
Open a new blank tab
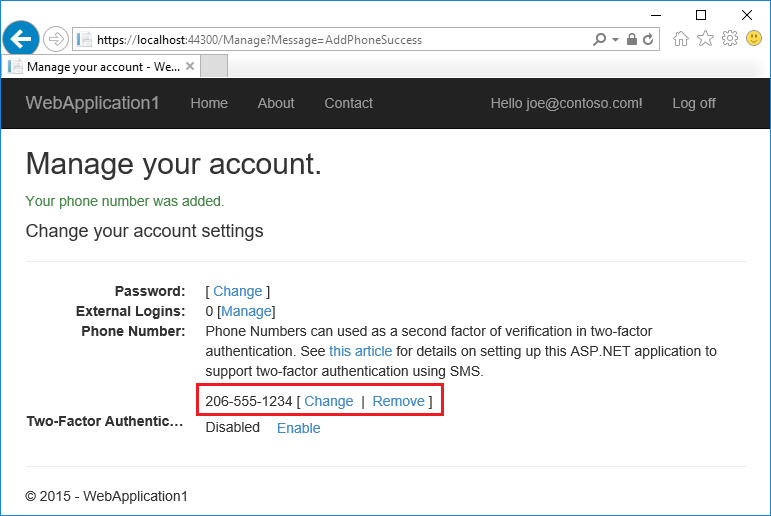point(214,66)
